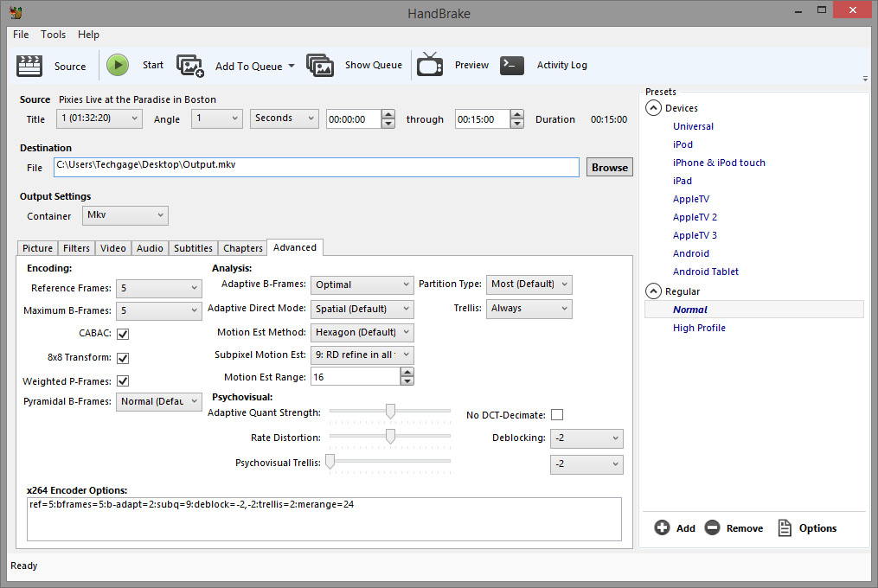Select the Normal preset
This screenshot has width=878, height=588.
coord(754,310)
